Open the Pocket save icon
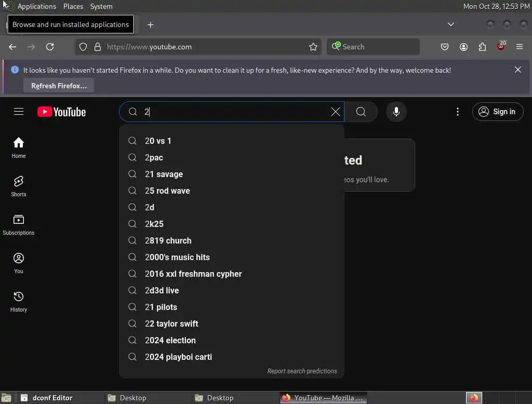The image size is (532, 404). point(445,47)
